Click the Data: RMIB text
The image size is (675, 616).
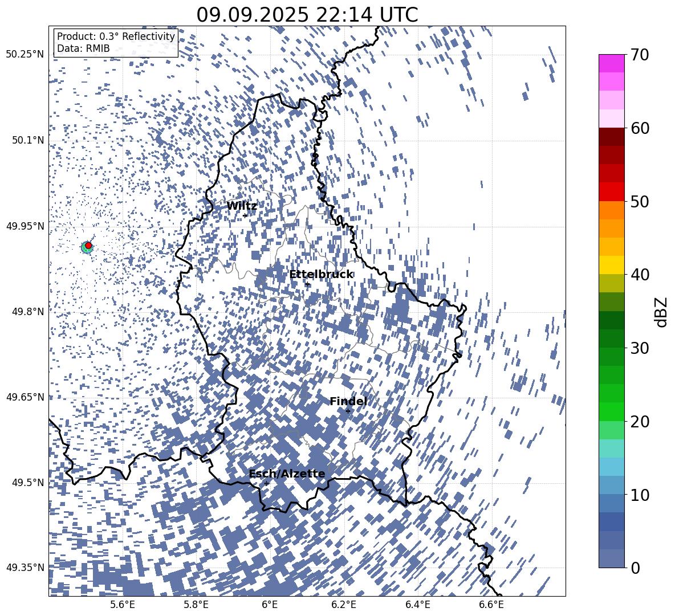pos(83,48)
